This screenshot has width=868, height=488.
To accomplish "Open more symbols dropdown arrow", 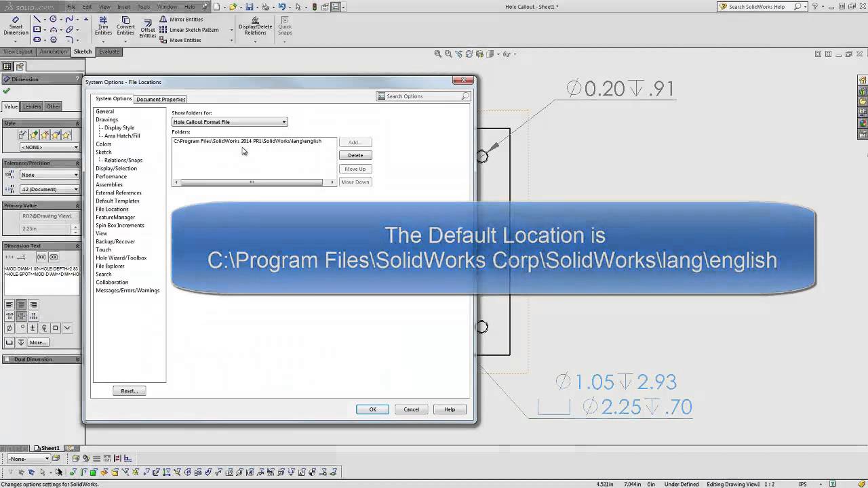I will [x=66, y=328].
